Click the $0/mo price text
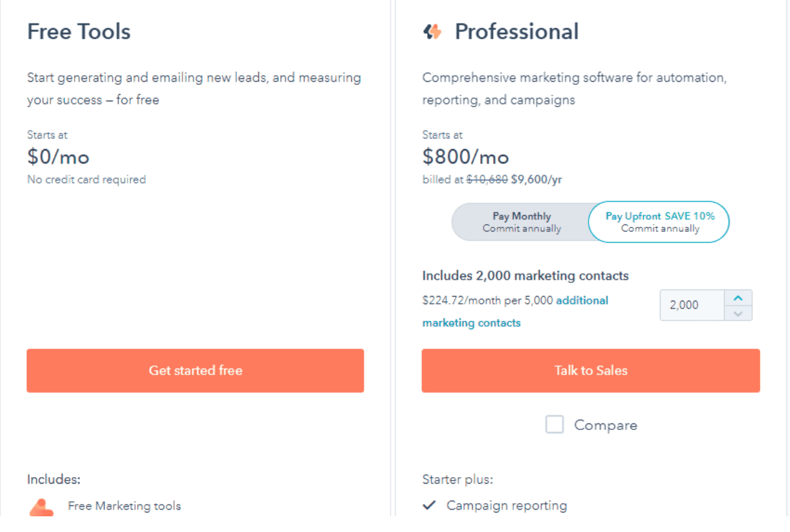This screenshot has width=790, height=532. click(58, 157)
